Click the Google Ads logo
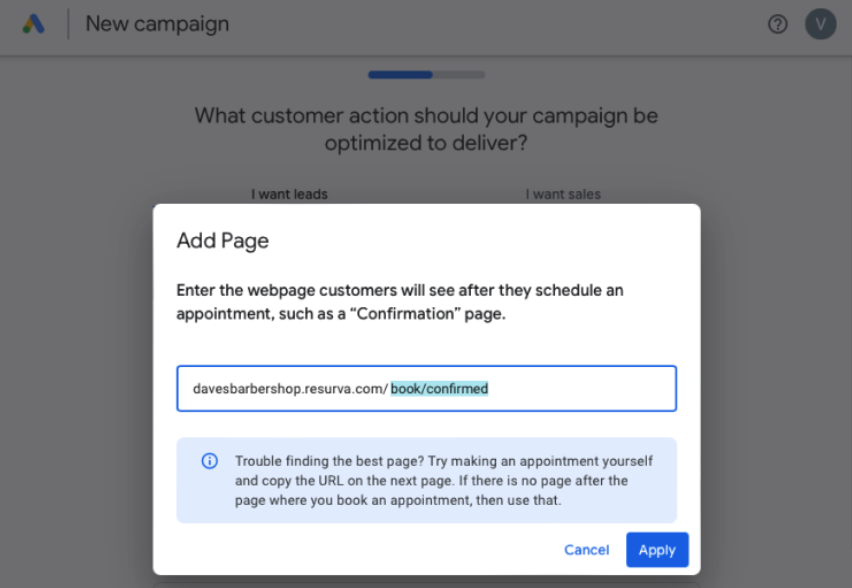 [x=33, y=24]
